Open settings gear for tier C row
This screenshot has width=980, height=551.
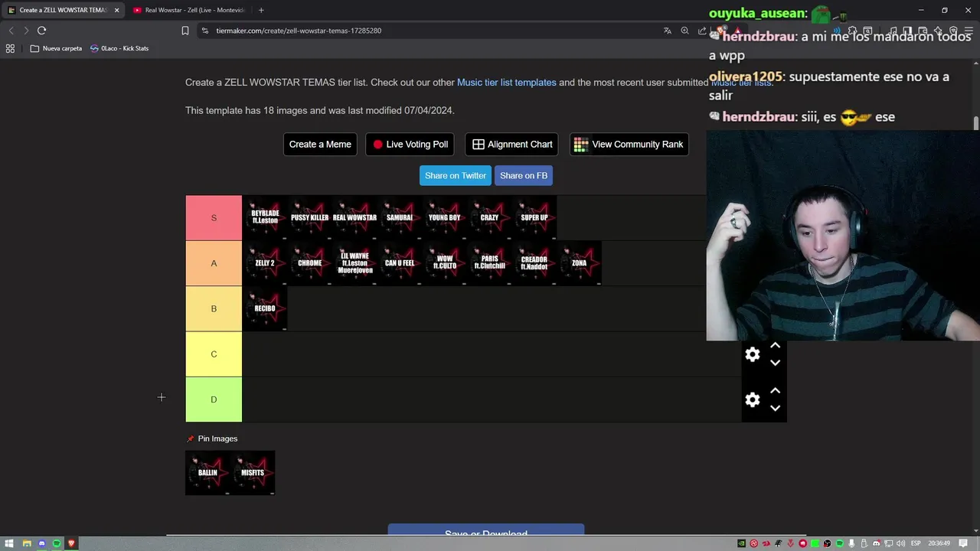point(753,354)
